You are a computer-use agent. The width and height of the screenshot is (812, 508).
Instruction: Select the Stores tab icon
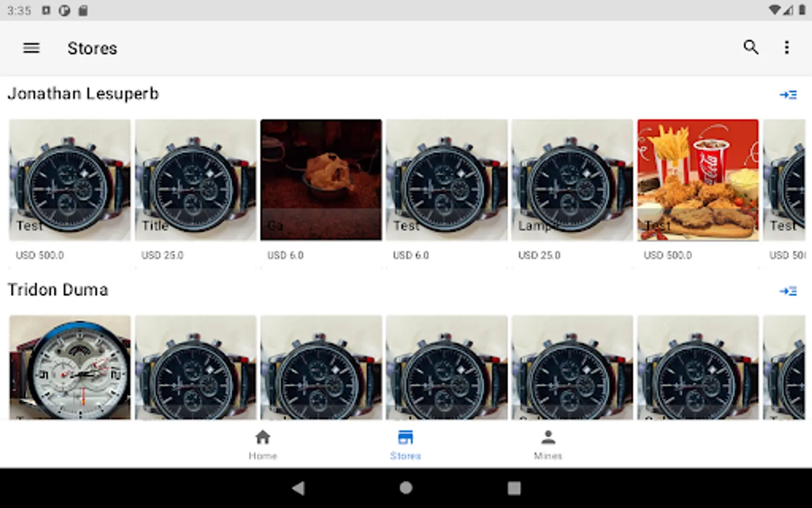[405, 436]
